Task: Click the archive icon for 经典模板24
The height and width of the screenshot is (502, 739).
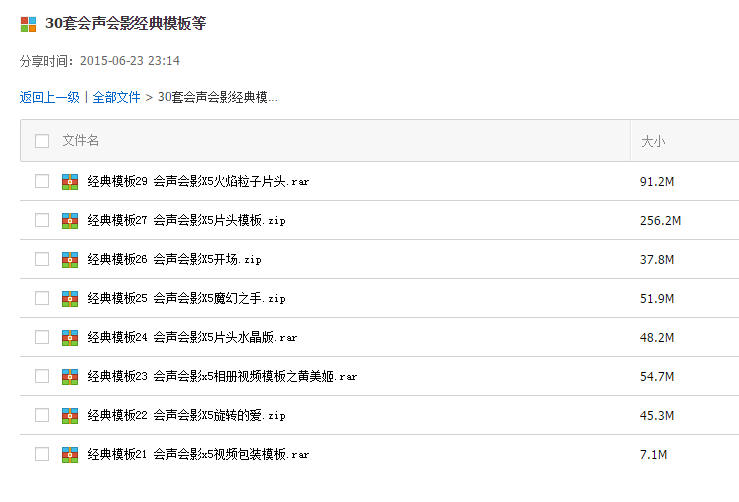Action: tap(70, 337)
